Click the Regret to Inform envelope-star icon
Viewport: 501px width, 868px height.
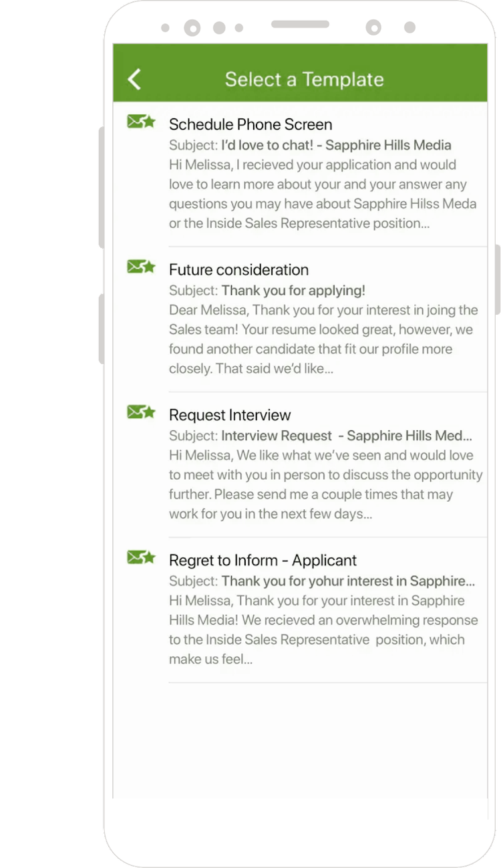pyautogui.click(x=141, y=557)
